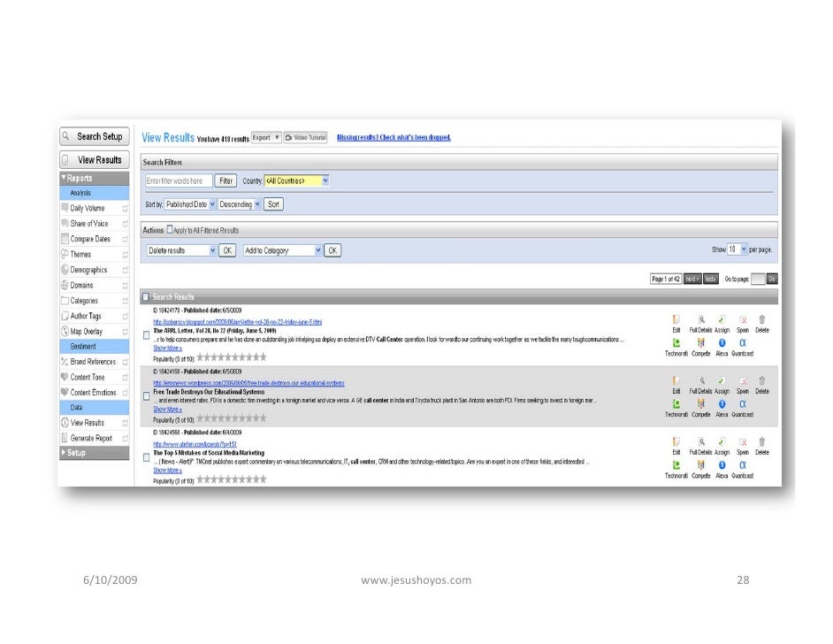Open the Delete results action dropdown

click(x=181, y=250)
